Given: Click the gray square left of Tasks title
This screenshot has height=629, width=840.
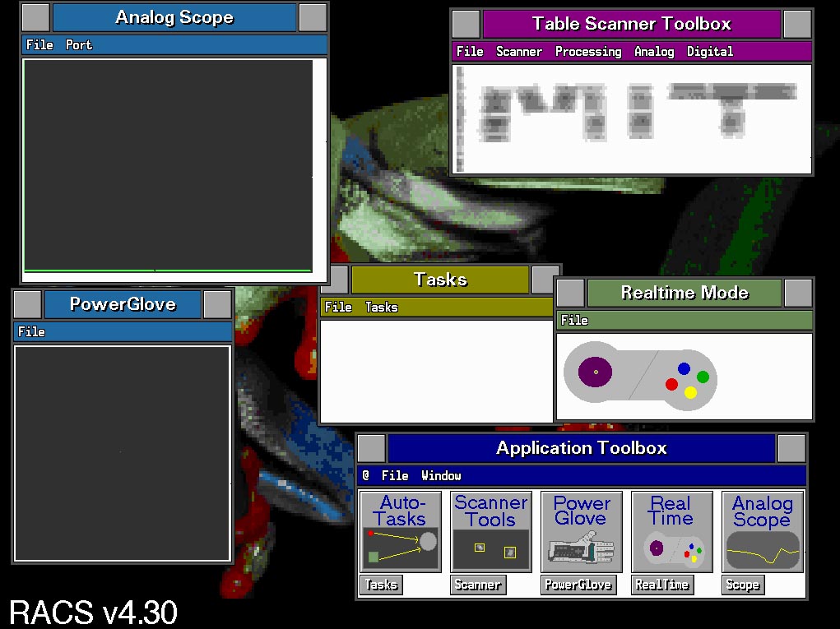Looking at the screenshot, I should coord(335,280).
